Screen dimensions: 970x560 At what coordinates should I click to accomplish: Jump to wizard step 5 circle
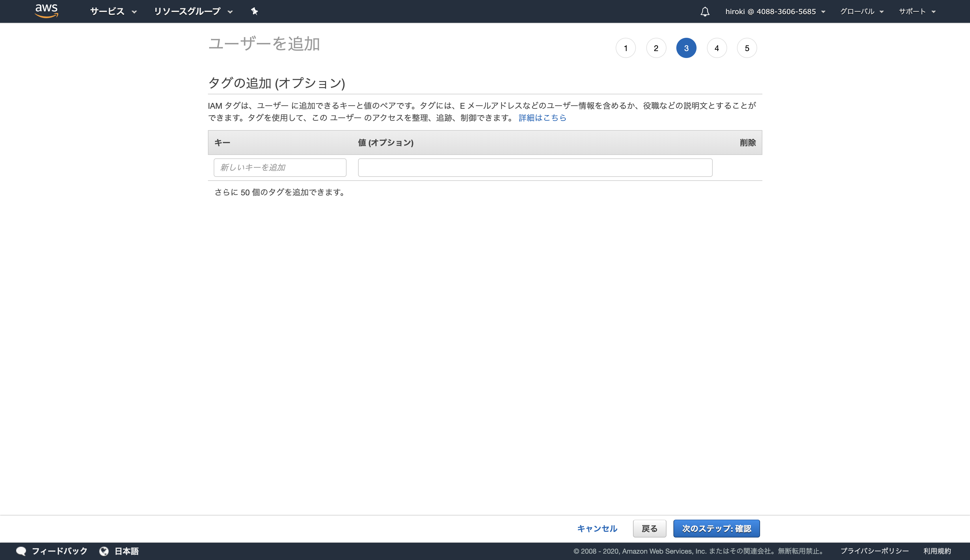747,48
